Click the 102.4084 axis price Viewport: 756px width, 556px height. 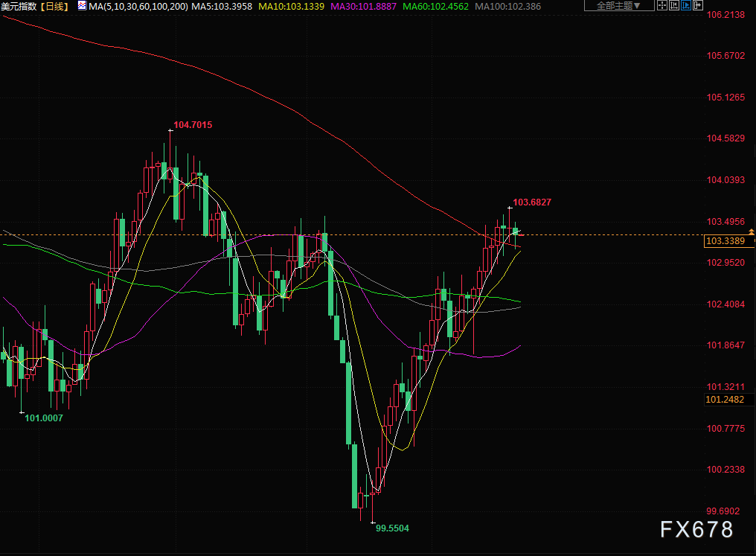[725, 304]
